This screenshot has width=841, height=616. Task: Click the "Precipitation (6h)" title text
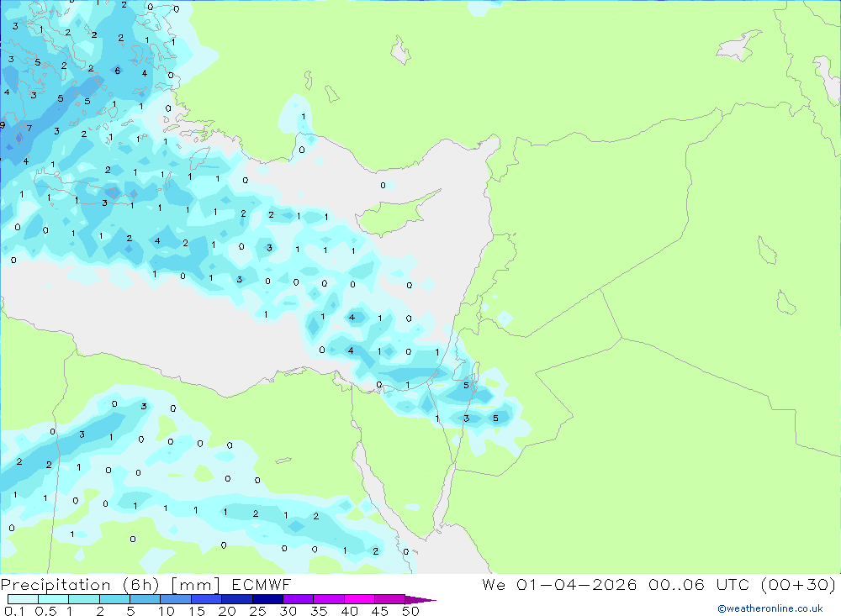tap(80, 585)
